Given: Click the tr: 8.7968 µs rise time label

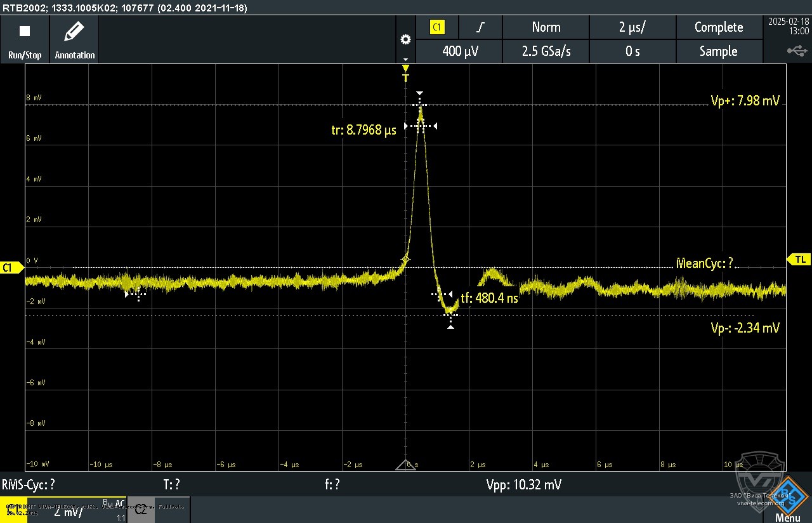Looking at the screenshot, I should tap(365, 129).
